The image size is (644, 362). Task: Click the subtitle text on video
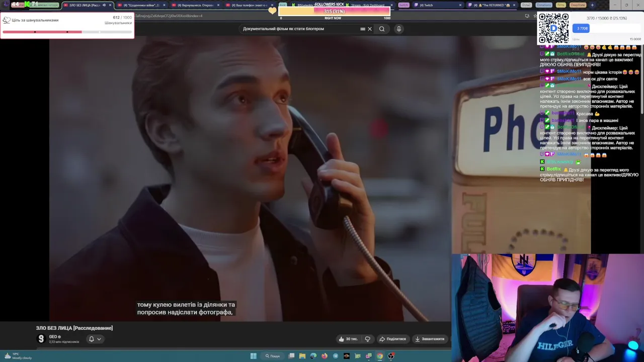(x=186, y=308)
